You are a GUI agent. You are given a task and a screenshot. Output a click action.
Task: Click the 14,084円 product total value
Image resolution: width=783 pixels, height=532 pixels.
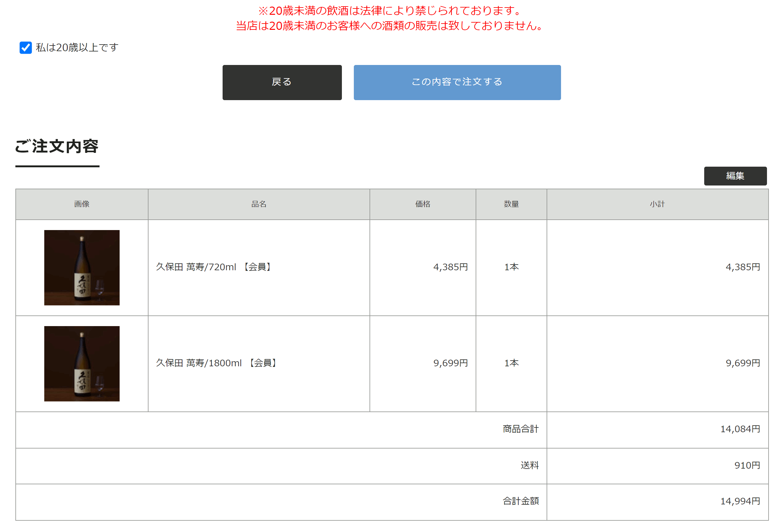(x=740, y=429)
